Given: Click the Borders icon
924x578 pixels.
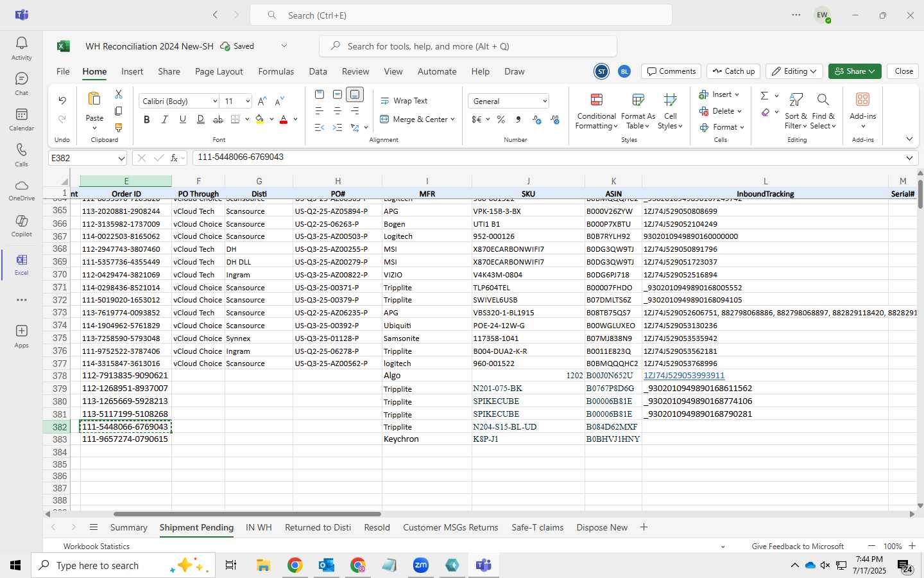Looking at the screenshot, I should coord(235,119).
